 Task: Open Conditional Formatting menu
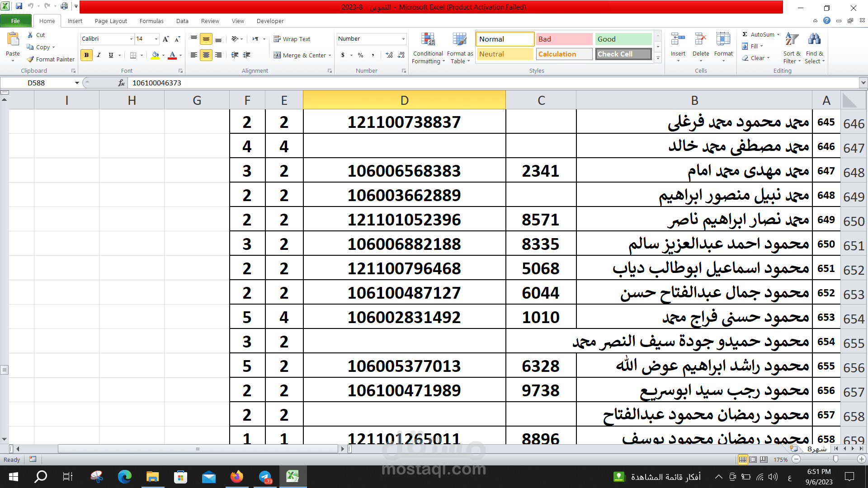point(428,48)
